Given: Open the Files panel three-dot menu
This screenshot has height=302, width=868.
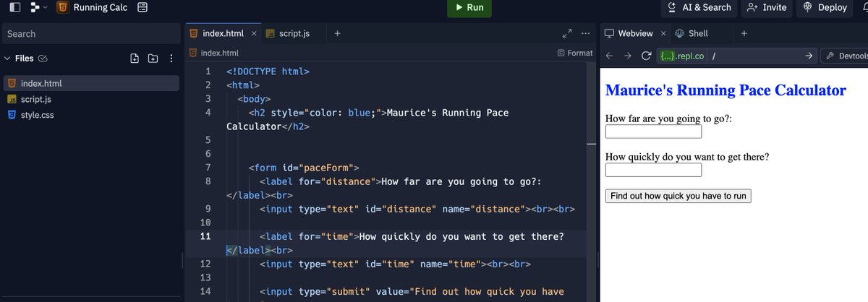Looking at the screenshot, I should [171, 59].
